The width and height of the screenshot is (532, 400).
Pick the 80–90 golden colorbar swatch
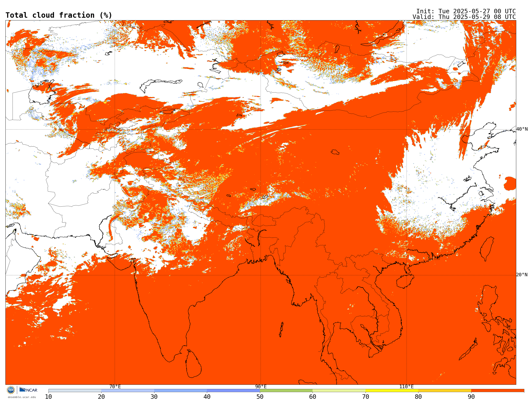tap(445, 391)
